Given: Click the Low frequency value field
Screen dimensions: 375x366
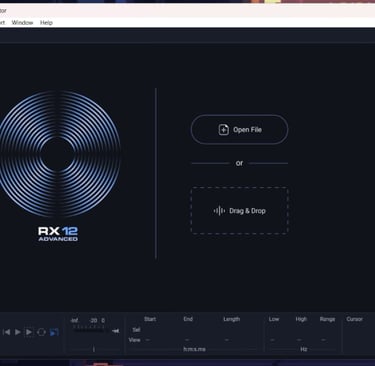Looking at the screenshot, I should (x=274, y=340).
